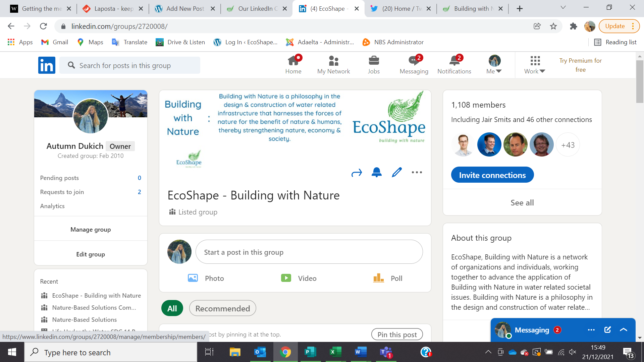Show hidden system tray icons

(x=488, y=352)
